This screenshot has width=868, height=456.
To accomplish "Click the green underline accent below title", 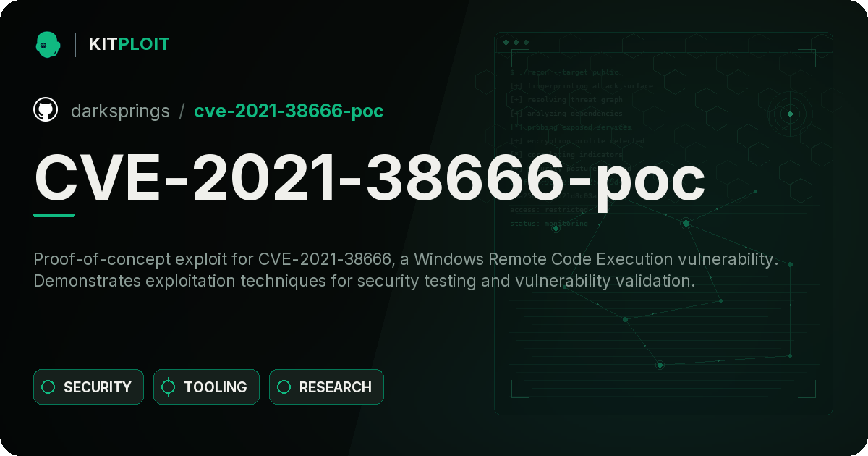I will tap(54, 215).
